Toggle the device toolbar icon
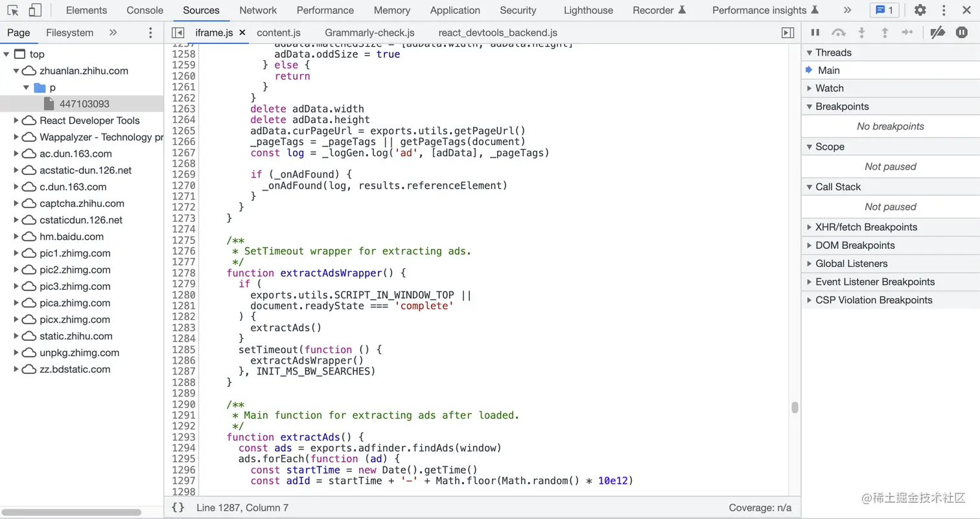This screenshot has height=519, width=980. (35, 10)
